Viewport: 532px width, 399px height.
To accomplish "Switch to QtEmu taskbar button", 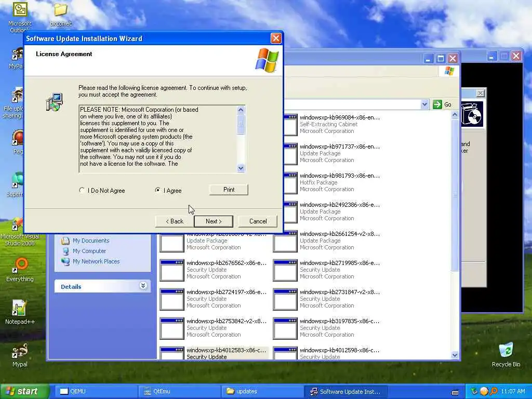I will point(179,392).
